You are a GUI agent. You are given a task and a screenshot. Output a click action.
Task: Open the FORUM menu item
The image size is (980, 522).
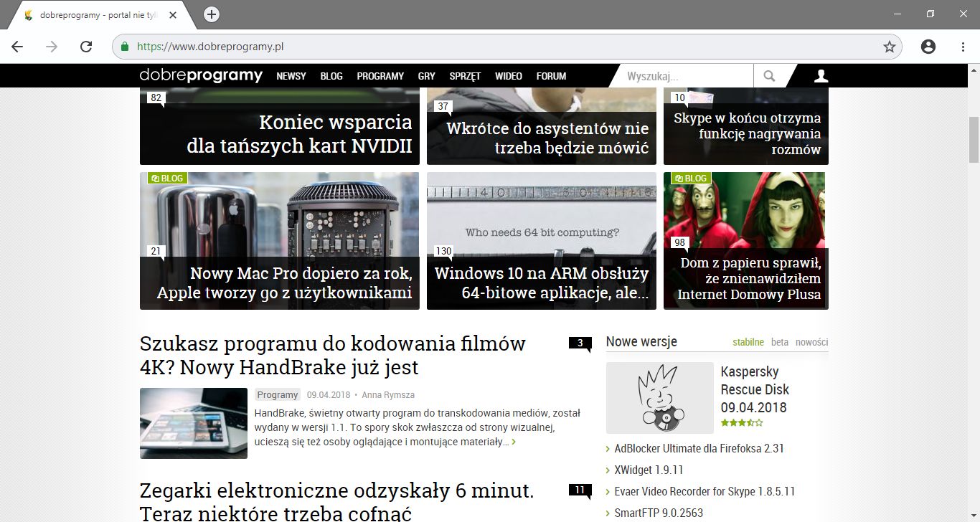[x=551, y=76]
